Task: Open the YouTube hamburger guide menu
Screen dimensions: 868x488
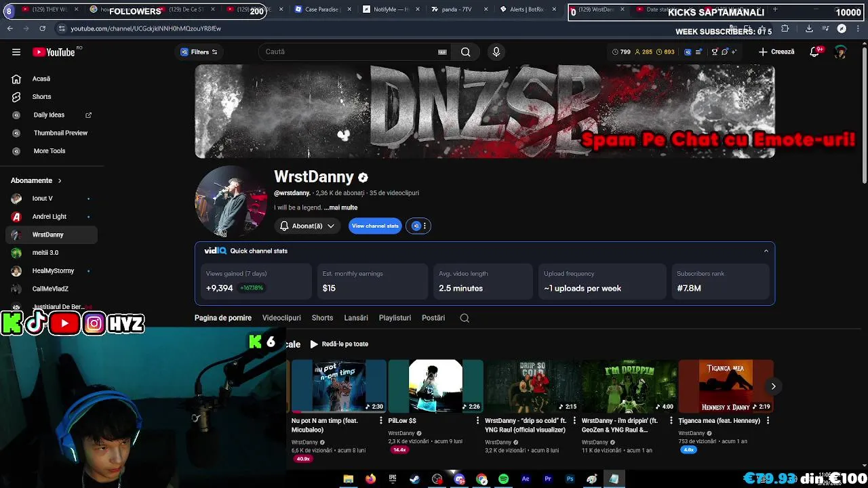Action: [16, 52]
